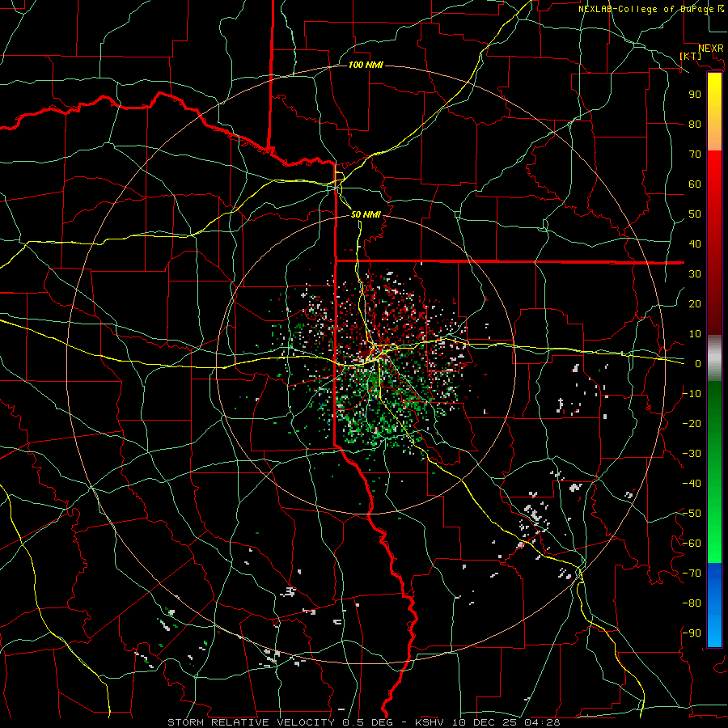This screenshot has width=728, height=728.
Task: Click the -30 value on velocity scale
Action: tap(692, 454)
